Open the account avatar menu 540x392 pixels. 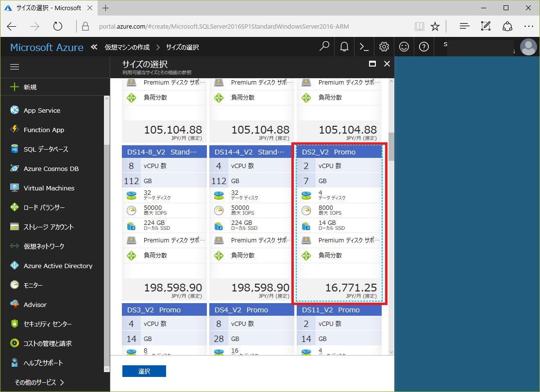coord(528,47)
